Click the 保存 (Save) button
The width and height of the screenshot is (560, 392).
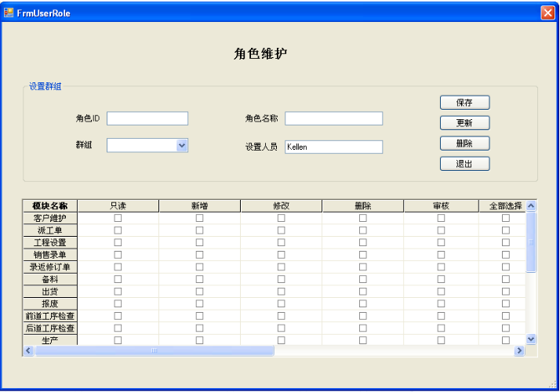click(x=464, y=103)
